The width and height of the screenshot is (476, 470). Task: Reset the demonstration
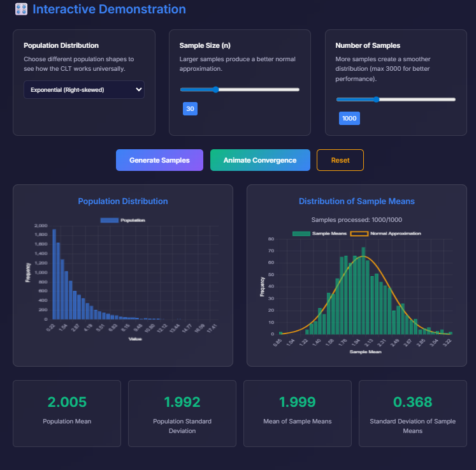pos(340,160)
